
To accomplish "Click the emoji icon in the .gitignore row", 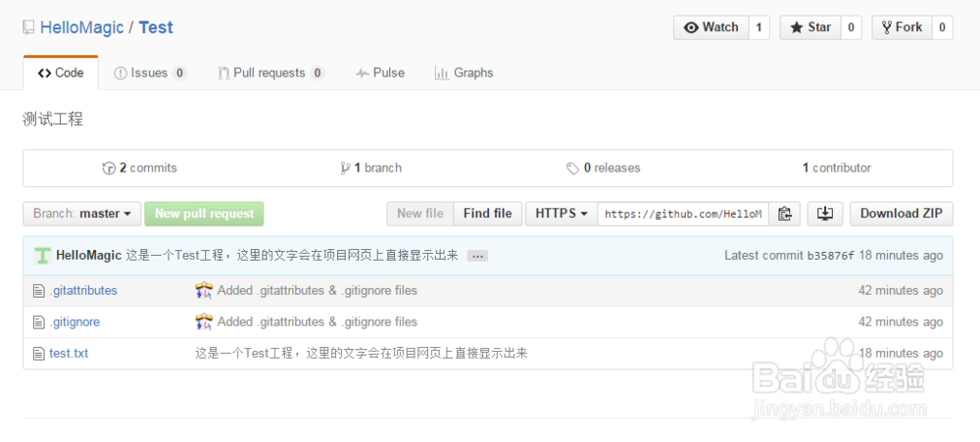I will 204,322.
